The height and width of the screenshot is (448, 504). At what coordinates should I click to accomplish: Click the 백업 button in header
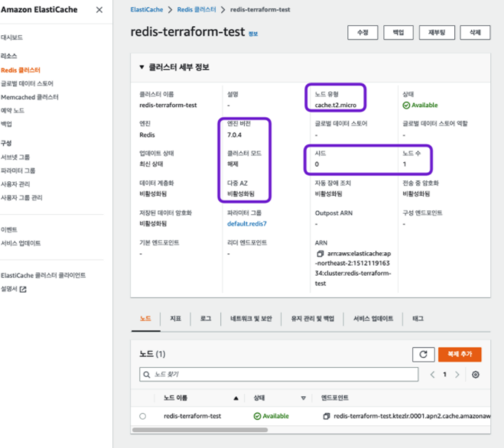[398, 32]
